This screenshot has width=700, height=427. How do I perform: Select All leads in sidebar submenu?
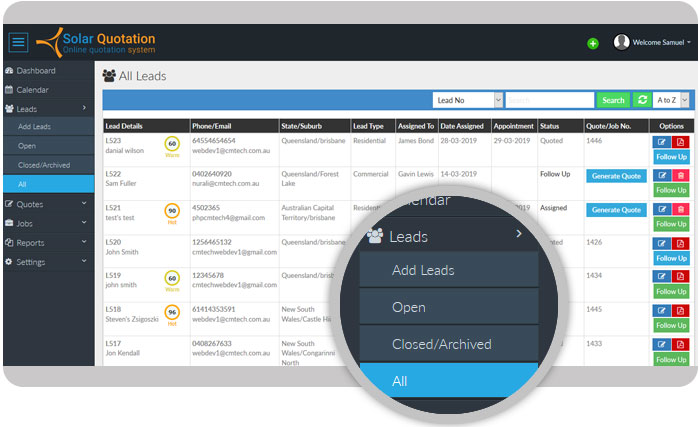tap(48, 184)
